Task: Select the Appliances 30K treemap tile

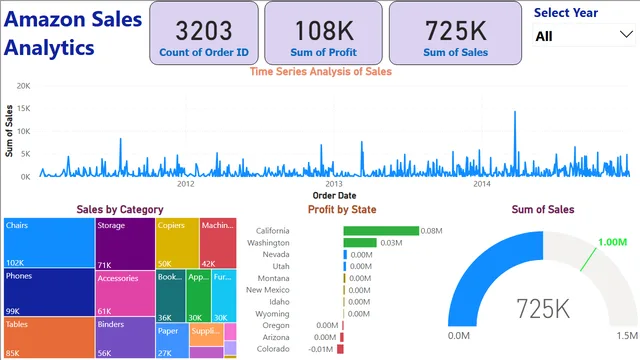Action: tap(198, 296)
